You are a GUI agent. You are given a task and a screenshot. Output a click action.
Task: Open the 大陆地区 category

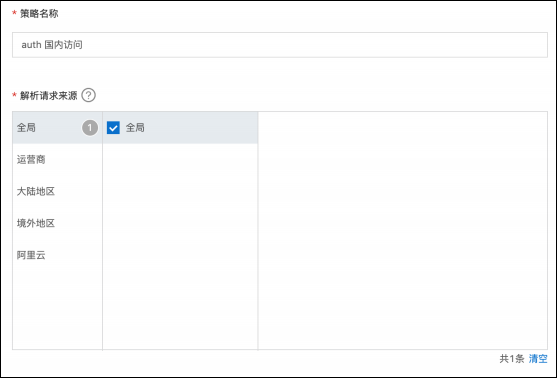coord(58,191)
